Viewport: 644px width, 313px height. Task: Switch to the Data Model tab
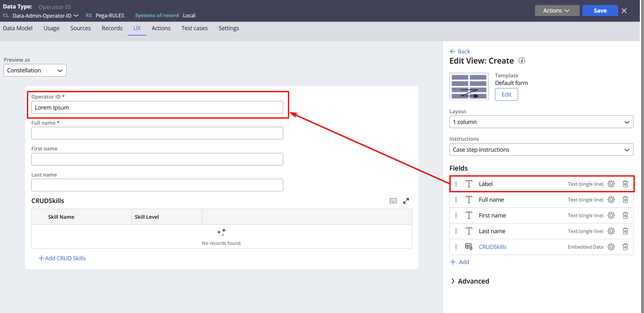(x=18, y=28)
